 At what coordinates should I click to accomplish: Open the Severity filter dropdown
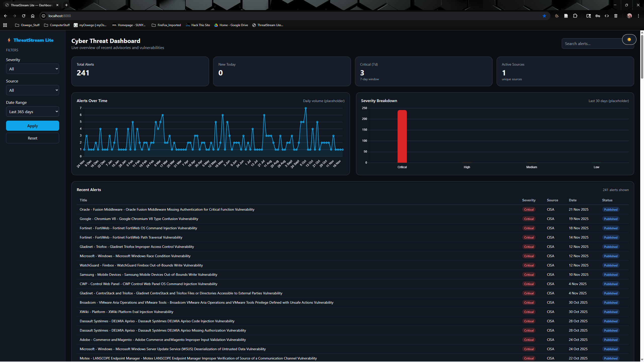(32, 69)
